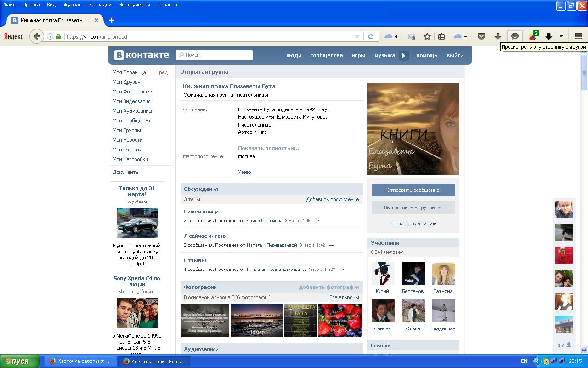
Task: Click выйти to log out
Action: point(455,55)
